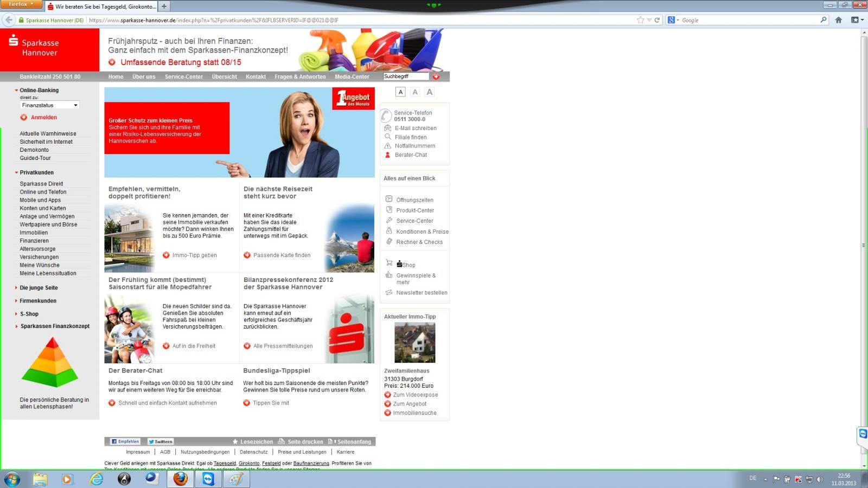Open the Kontakt navigation item

click(x=256, y=77)
